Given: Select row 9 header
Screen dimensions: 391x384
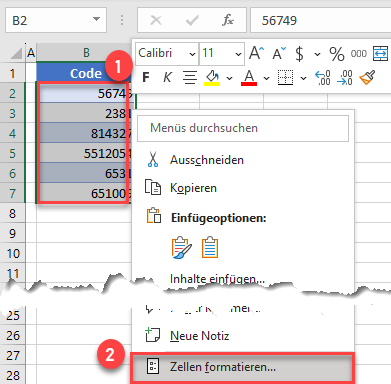Looking at the screenshot, I should tap(13, 233).
